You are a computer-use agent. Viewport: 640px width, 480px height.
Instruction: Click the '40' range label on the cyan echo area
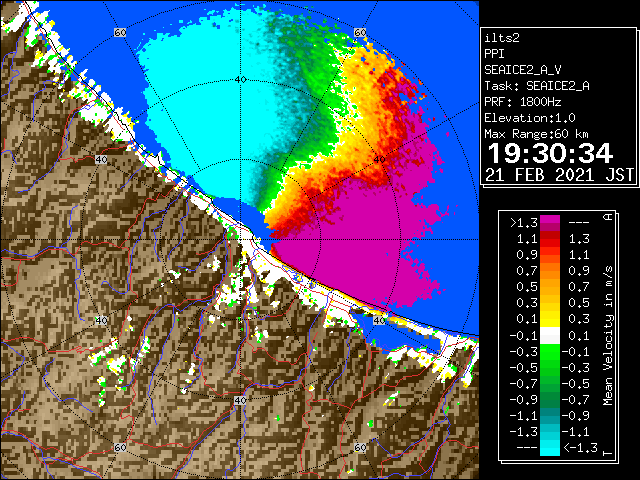point(240,80)
